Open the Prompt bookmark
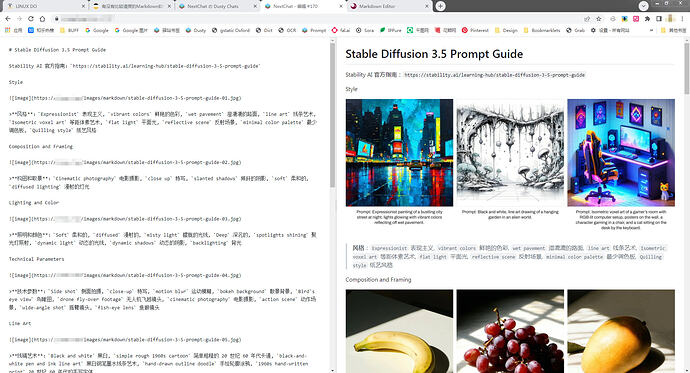Screen dimensions: 690x373 click(x=314, y=30)
